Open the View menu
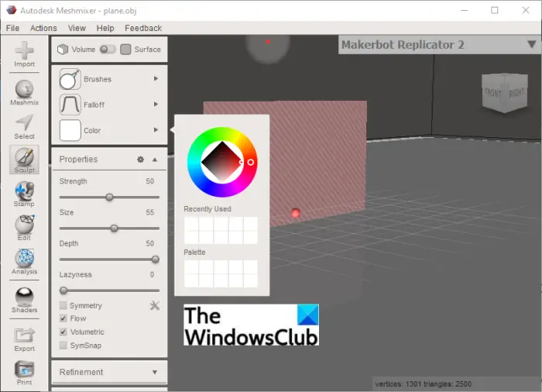Image resolution: width=542 pixels, height=392 pixels. 77,28
